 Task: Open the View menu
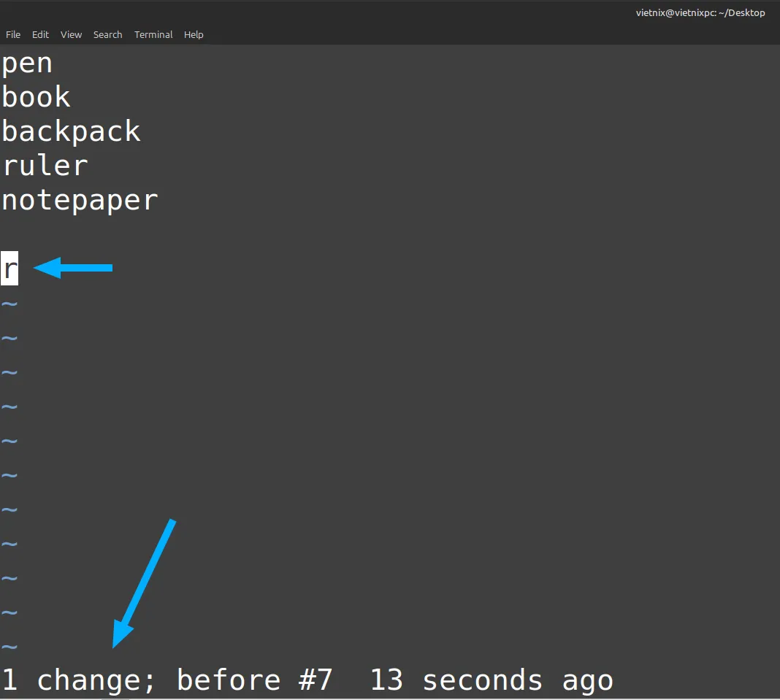pos(71,35)
